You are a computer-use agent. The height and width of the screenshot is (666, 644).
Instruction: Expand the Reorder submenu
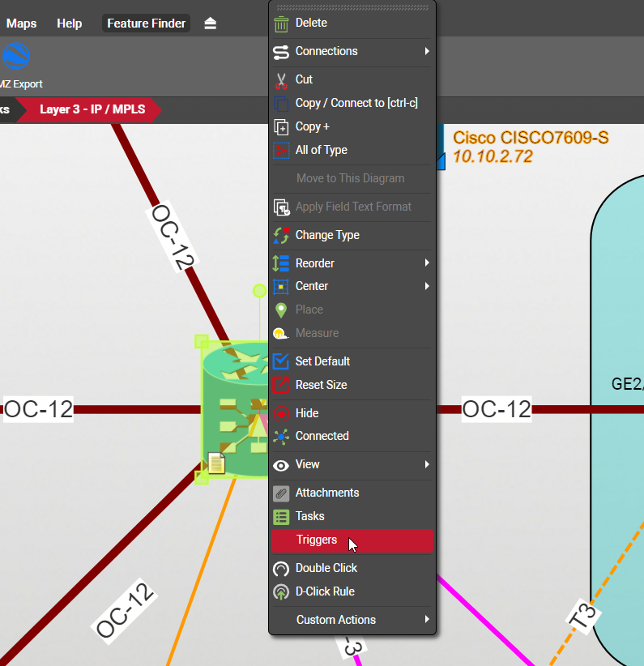tap(352, 263)
